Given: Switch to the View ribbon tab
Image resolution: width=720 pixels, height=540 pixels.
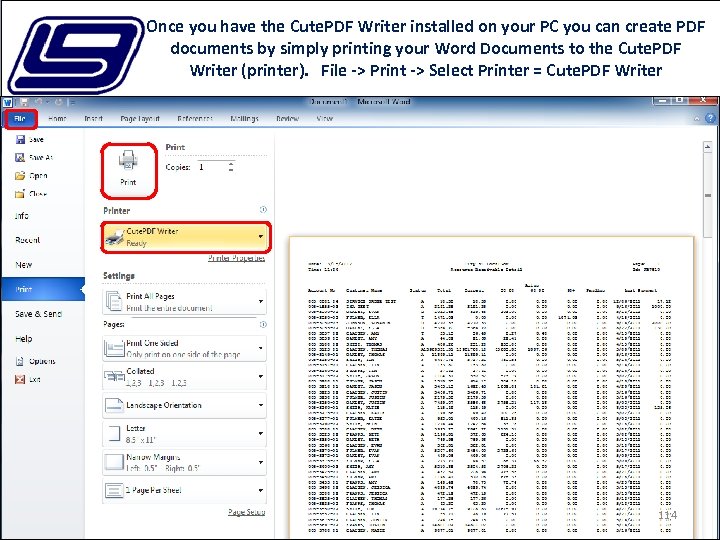Looking at the screenshot, I should point(324,118).
